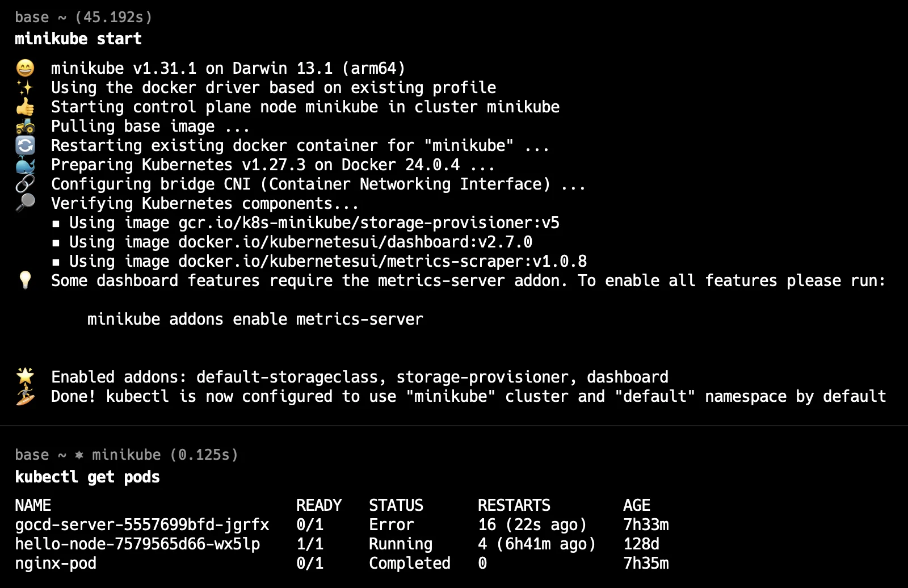The height and width of the screenshot is (588, 908).
Task: Click the chain link emoji icon
Action: [25, 184]
